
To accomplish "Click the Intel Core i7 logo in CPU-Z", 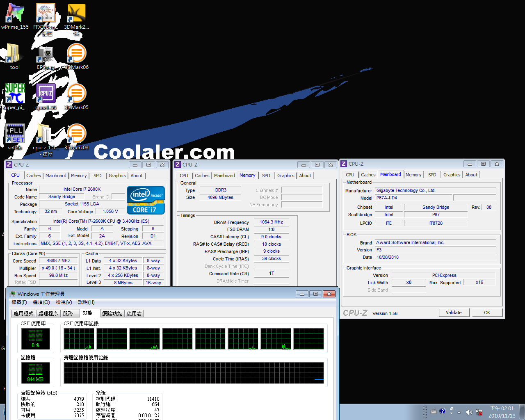I will point(146,200).
